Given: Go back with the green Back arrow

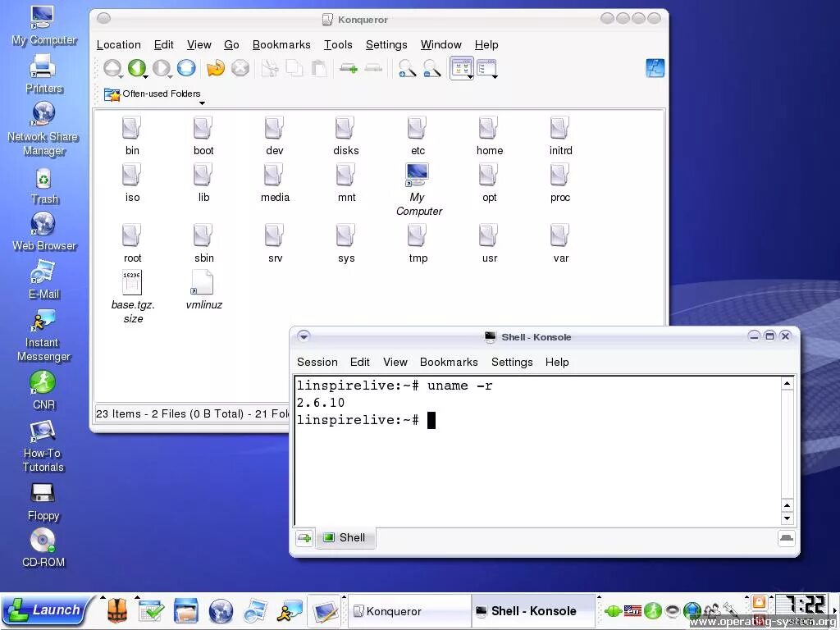Looking at the screenshot, I should coord(136,68).
